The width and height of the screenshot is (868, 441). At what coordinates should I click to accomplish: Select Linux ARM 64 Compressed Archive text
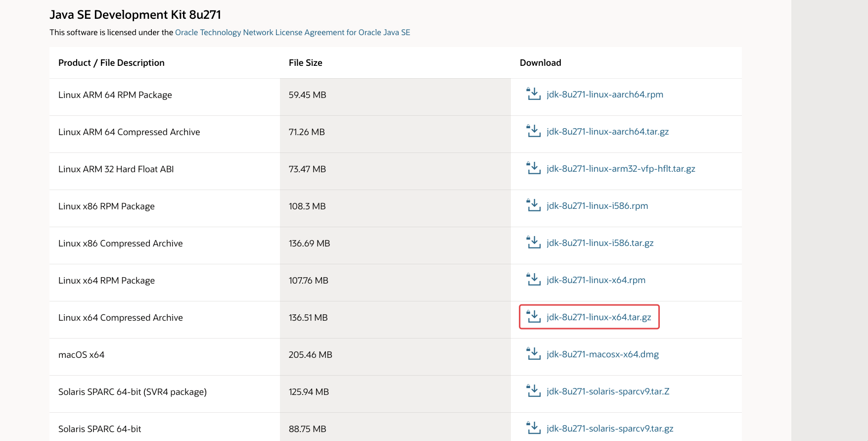129,132
